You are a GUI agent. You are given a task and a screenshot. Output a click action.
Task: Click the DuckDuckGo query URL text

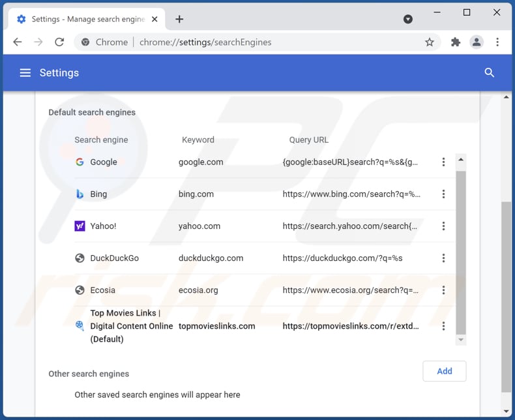point(342,258)
